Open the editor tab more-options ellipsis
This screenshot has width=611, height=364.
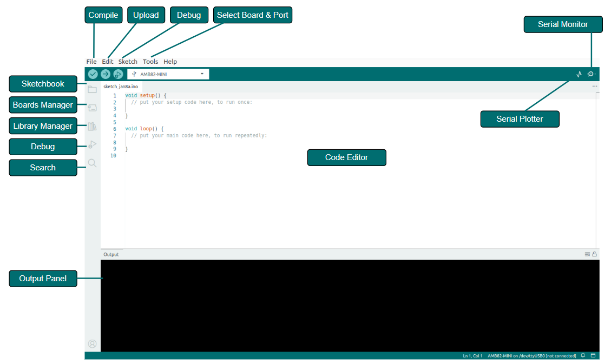(595, 86)
